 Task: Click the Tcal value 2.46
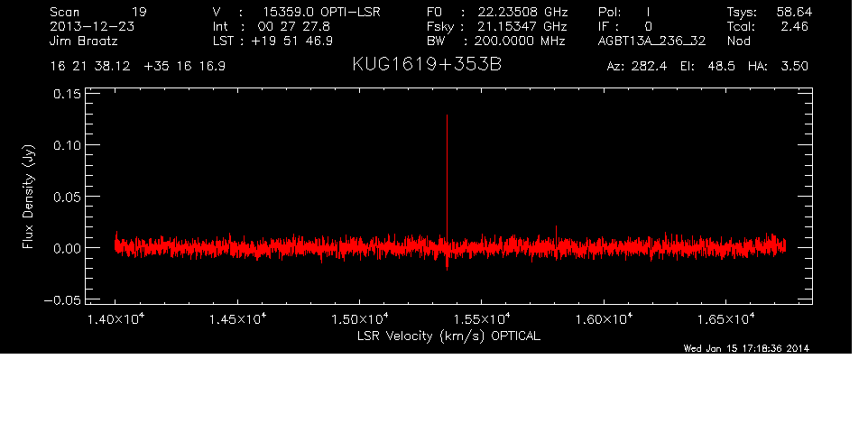(x=794, y=26)
